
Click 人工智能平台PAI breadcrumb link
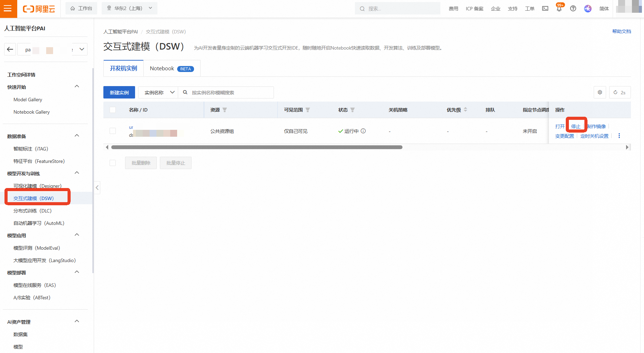click(x=121, y=32)
